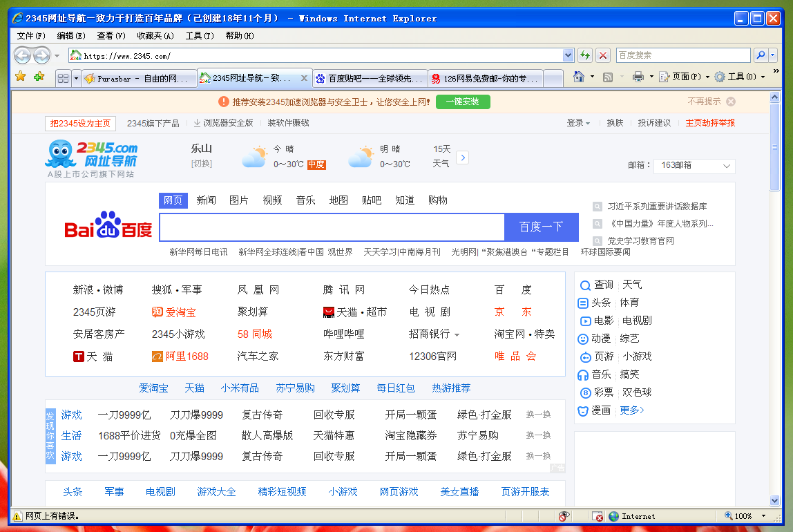Close the install recommendation bar with the X
The width and height of the screenshot is (793, 532).
(731, 102)
